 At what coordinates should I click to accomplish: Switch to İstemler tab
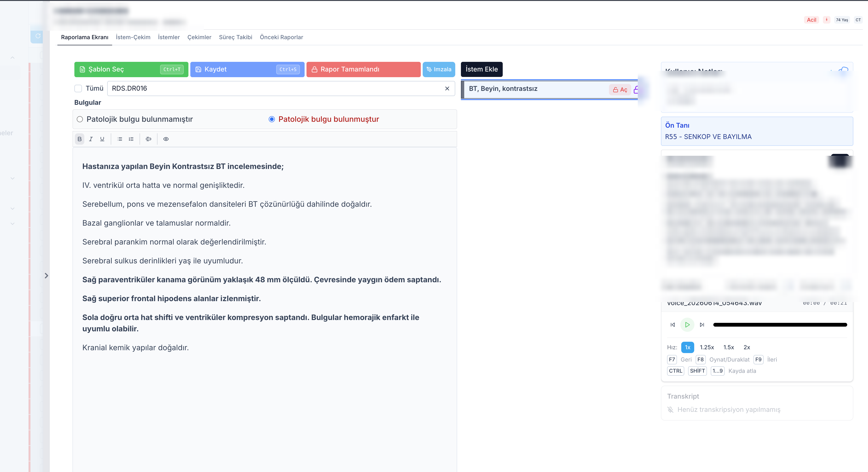click(x=169, y=37)
